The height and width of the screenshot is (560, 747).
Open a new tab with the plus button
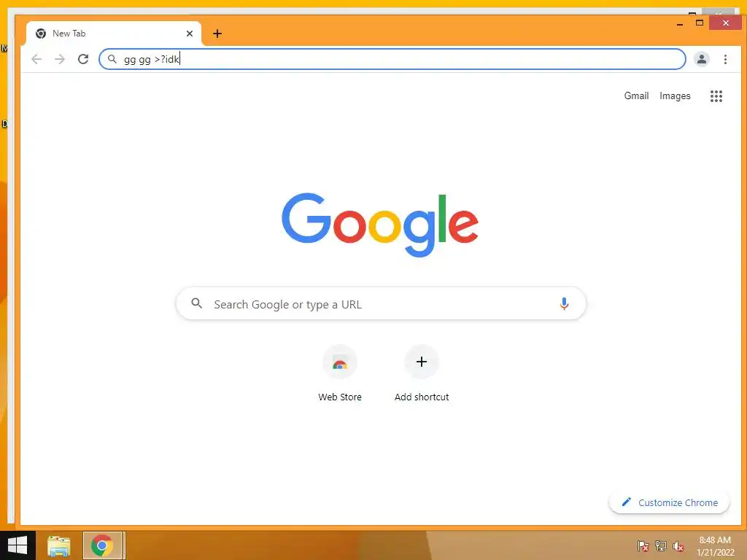(x=217, y=34)
